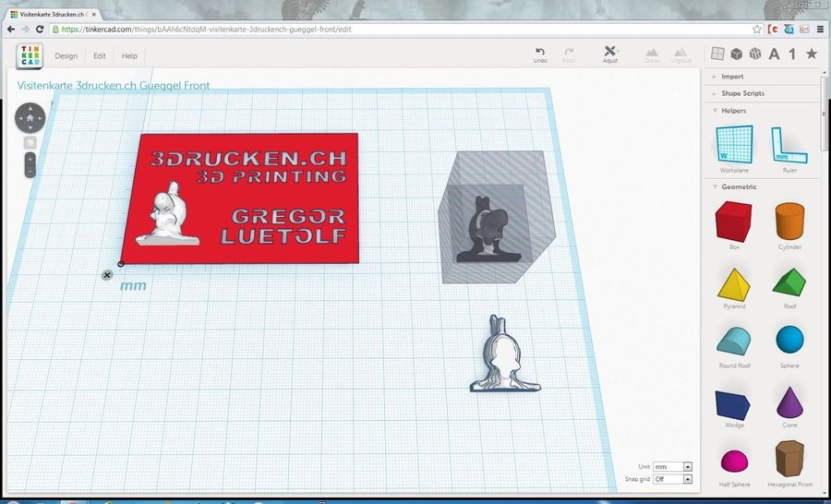Open the Chrome menu button

820,30
